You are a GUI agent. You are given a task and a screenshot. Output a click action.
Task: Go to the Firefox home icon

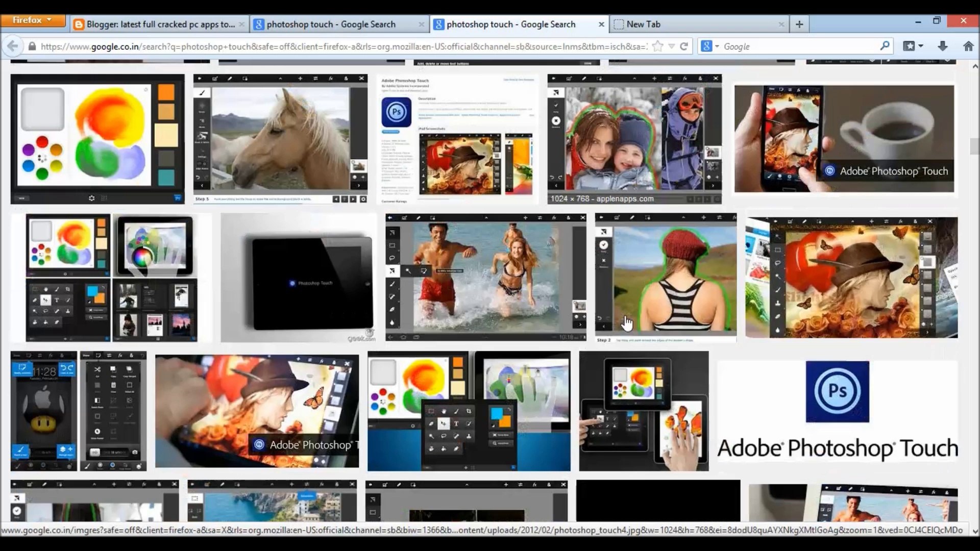pyautogui.click(x=968, y=46)
